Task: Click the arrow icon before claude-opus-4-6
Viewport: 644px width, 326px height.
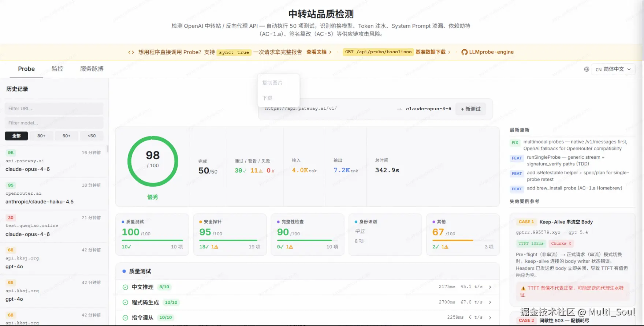Action: click(399, 109)
